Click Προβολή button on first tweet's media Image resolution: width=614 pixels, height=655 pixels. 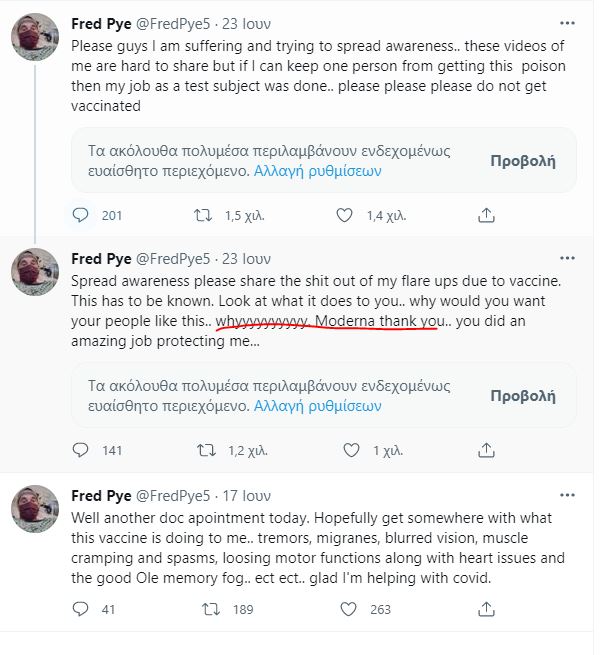(x=522, y=160)
